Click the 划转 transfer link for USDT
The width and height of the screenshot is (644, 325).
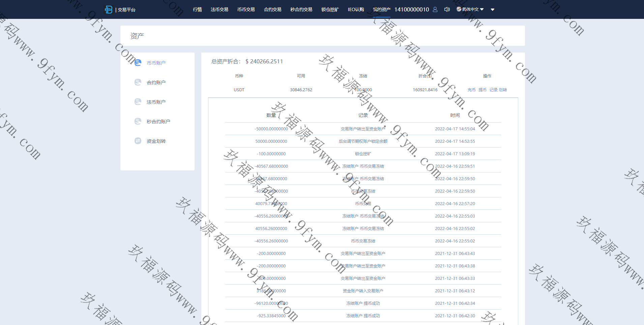[503, 90]
